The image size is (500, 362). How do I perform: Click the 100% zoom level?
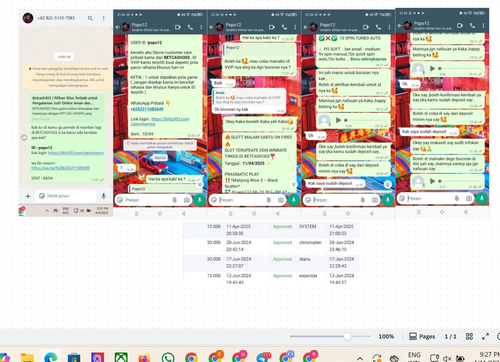point(386,336)
